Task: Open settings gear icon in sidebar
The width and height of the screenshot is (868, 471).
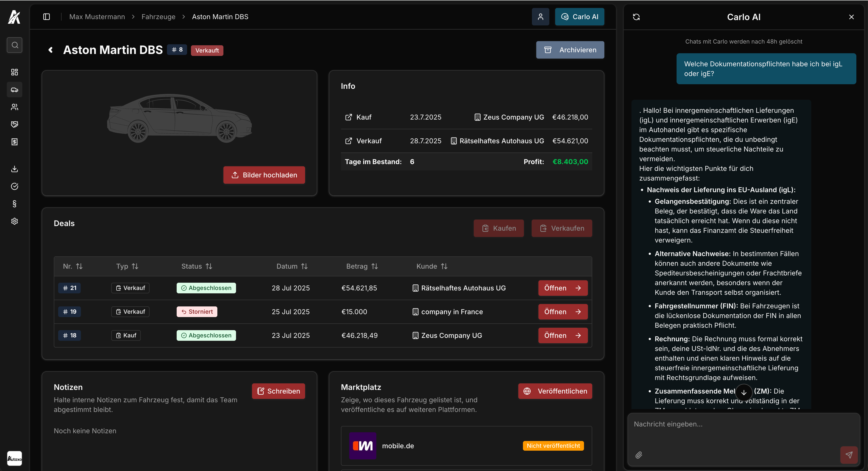Action: tap(15, 221)
